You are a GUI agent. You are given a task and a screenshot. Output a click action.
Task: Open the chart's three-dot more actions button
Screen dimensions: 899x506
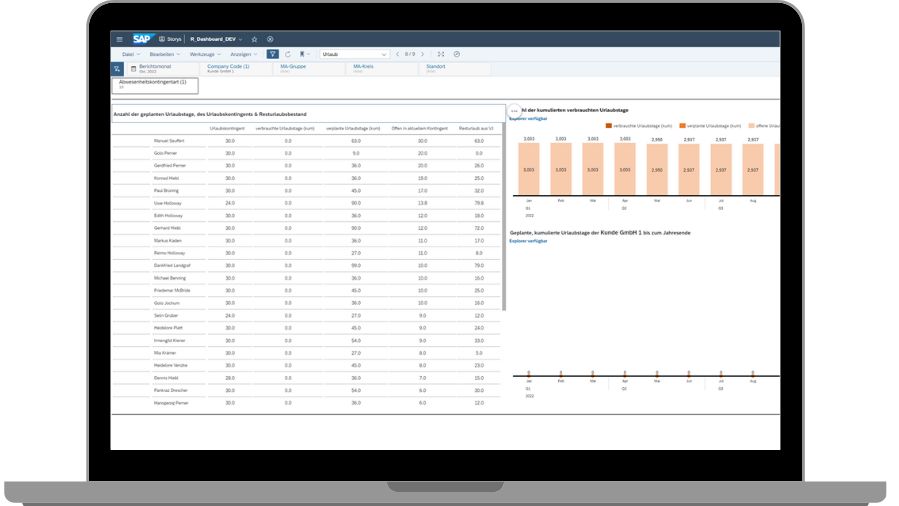coord(514,110)
